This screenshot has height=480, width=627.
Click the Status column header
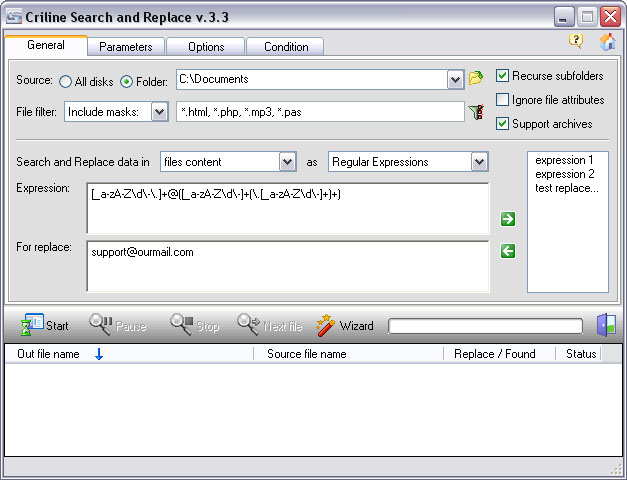click(578, 354)
